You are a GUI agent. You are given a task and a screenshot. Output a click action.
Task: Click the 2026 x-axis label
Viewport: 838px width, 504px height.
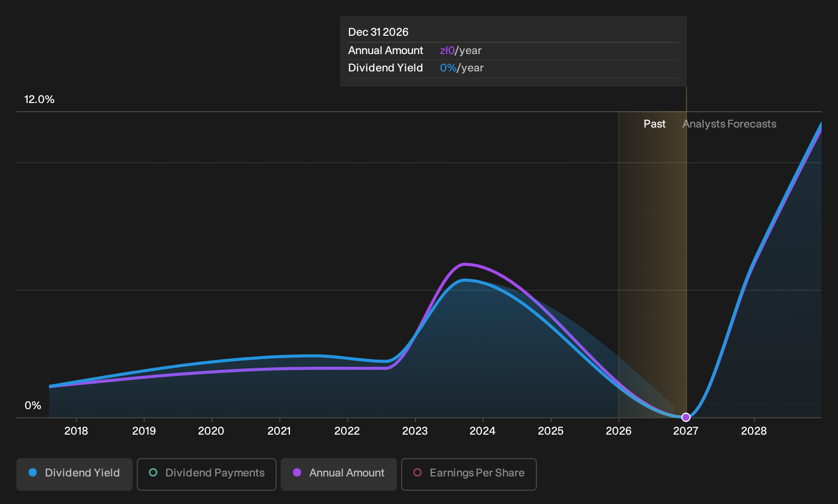tap(619, 431)
